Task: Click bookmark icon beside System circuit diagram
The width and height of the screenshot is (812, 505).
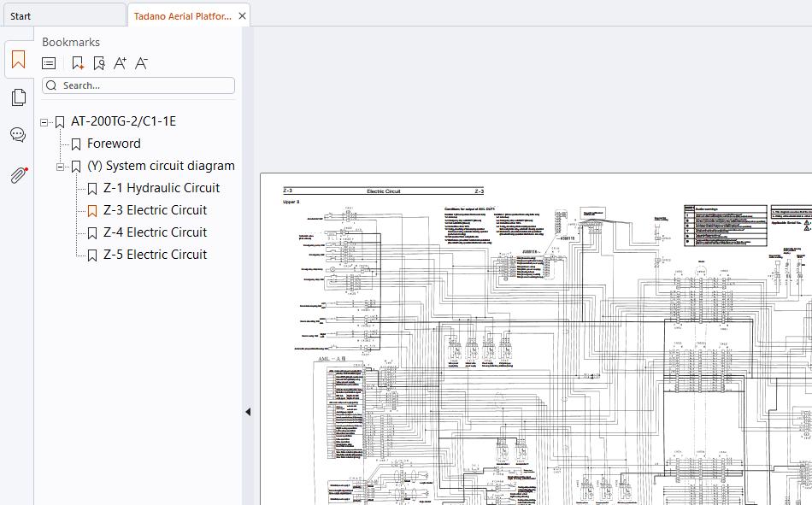Action: click(x=76, y=167)
